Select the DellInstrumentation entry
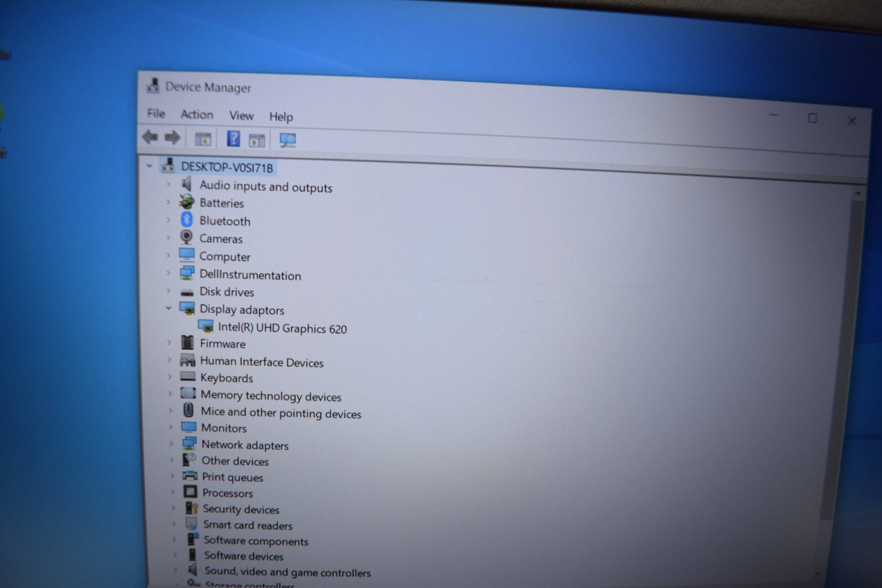 pos(250,275)
